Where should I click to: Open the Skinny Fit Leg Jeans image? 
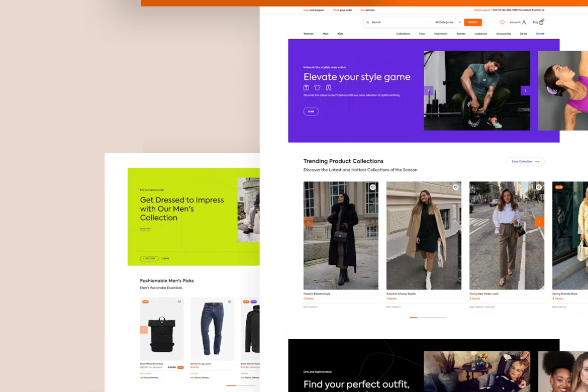click(x=212, y=329)
